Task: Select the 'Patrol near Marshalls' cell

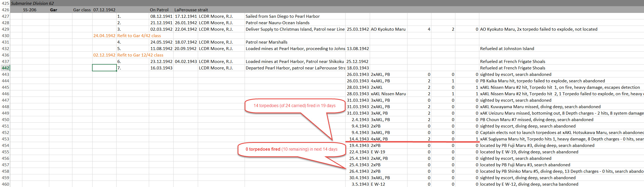Action: (x=266, y=42)
